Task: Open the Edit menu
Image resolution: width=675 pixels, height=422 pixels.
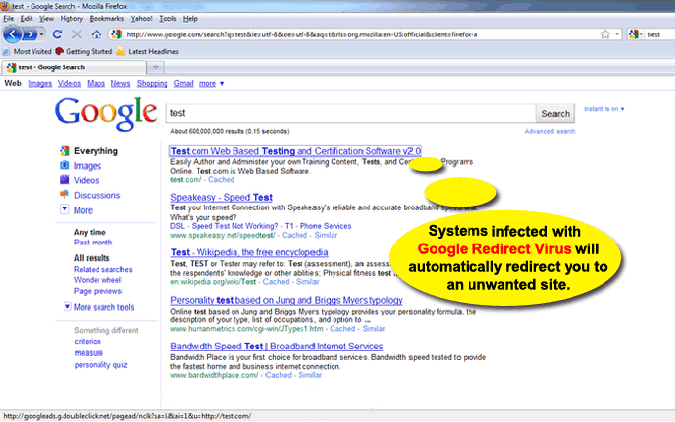Action: click(x=26, y=19)
